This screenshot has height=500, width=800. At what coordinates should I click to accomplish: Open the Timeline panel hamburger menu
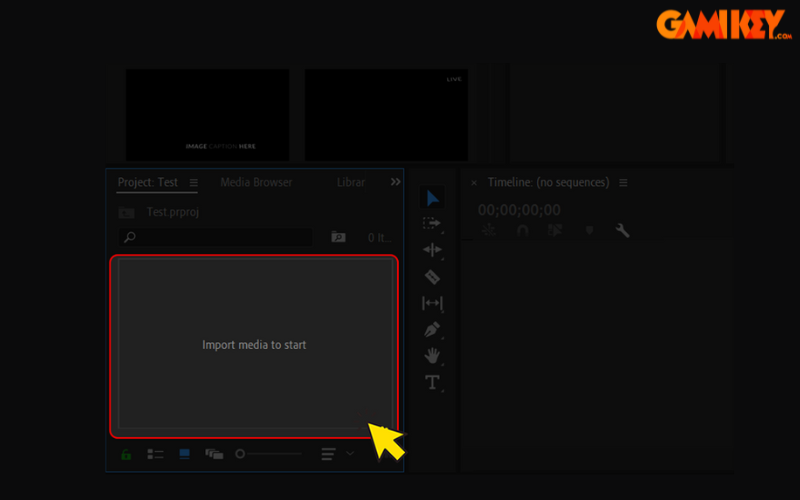pos(623,183)
